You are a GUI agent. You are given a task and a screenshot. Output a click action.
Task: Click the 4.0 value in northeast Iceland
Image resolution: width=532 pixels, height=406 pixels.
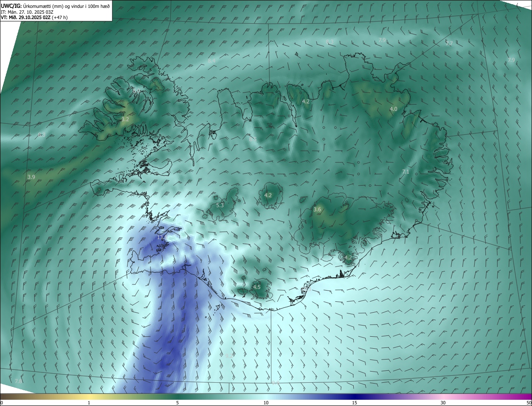(x=393, y=109)
